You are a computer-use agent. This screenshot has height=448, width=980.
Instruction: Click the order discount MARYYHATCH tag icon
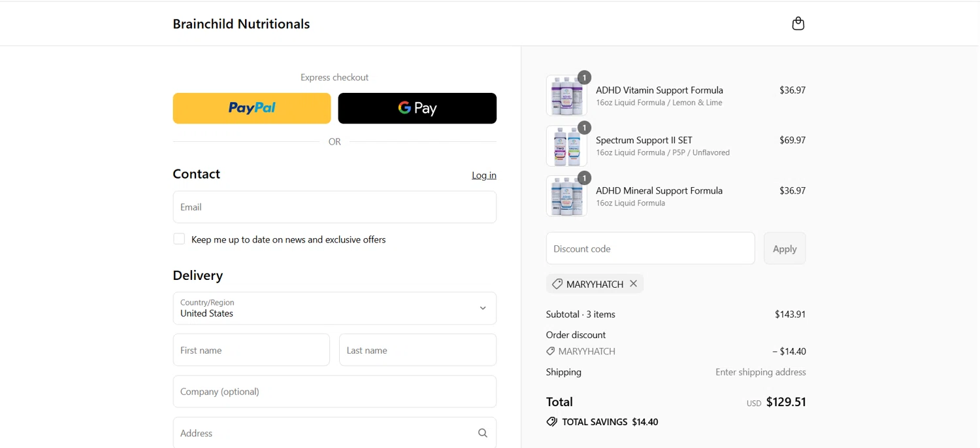(551, 351)
